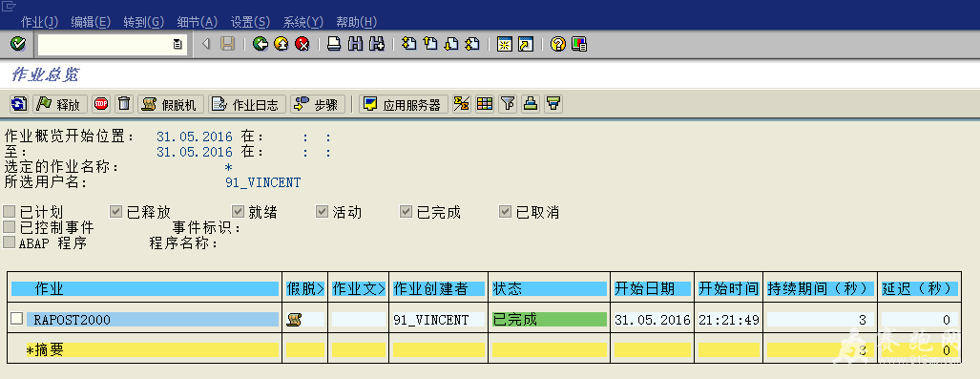Screen dimensions: 980x379
Task: Exit with the yellow up-arrow icon
Action: [x=281, y=45]
